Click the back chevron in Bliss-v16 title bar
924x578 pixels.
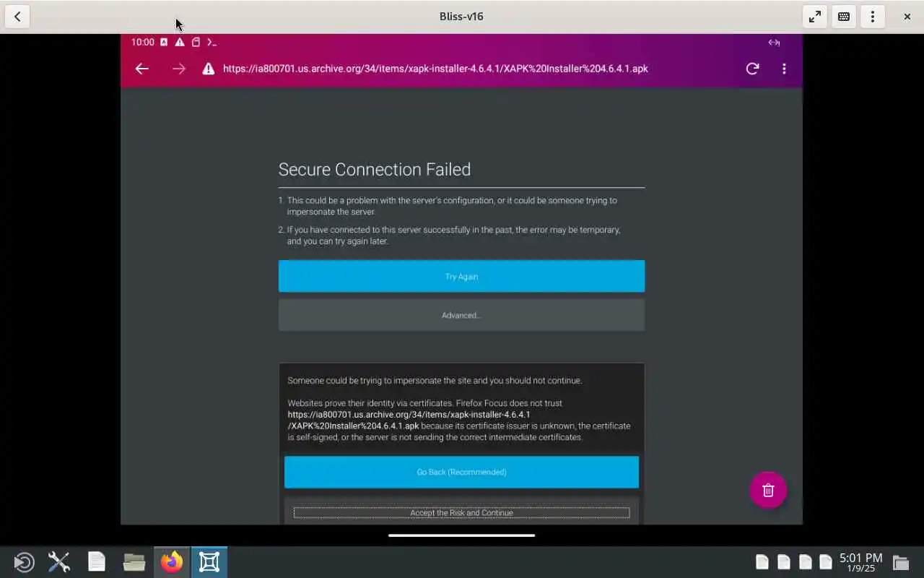pos(17,17)
